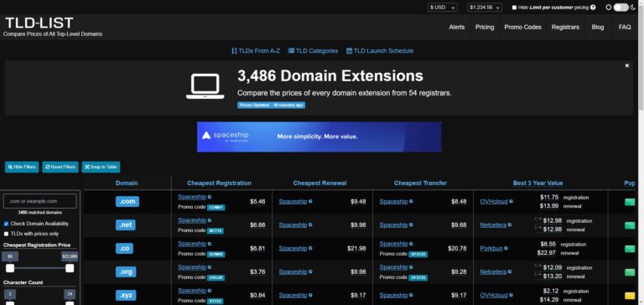Open the TLD Categories link
The width and height of the screenshot is (644, 305).
(313, 51)
